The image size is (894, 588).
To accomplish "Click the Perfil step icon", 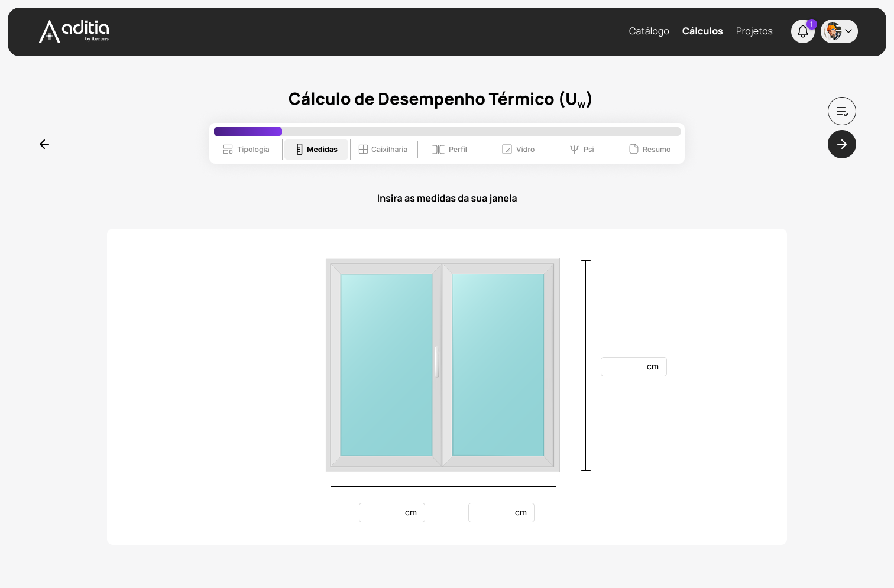I will pos(438,150).
